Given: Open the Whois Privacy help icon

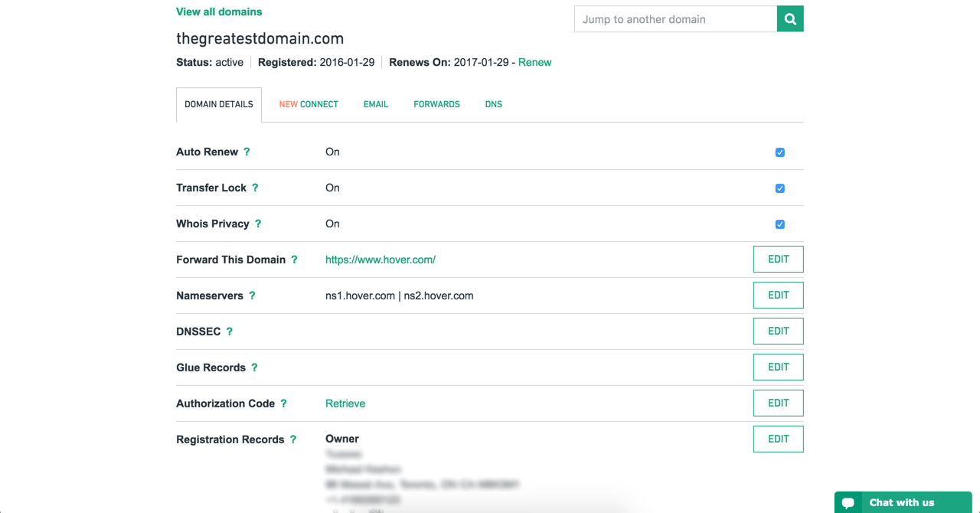Looking at the screenshot, I should click(x=260, y=224).
